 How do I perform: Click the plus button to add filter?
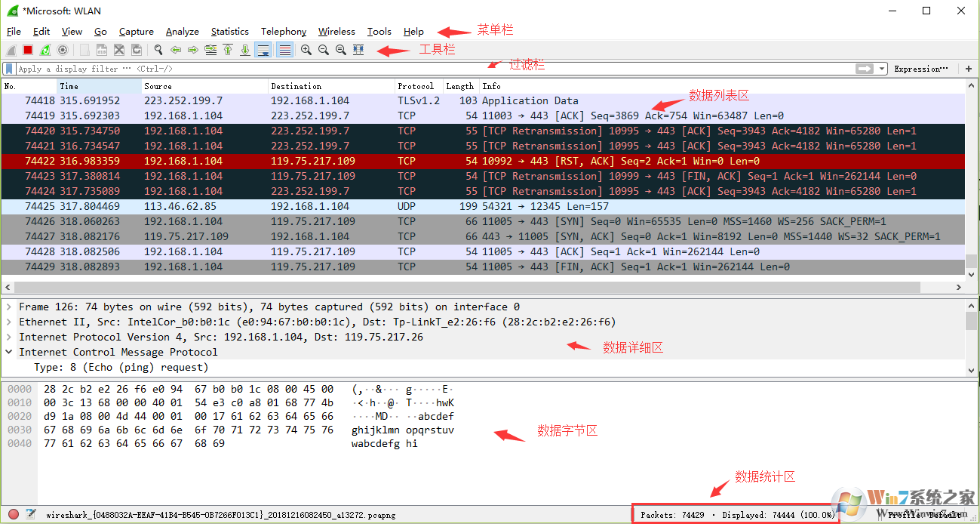pyautogui.click(x=969, y=68)
